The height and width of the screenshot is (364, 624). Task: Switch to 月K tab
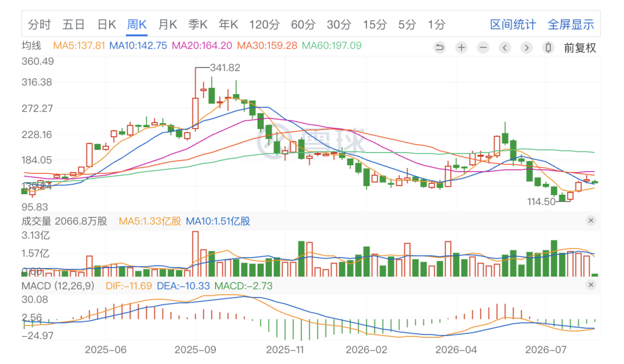click(168, 25)
